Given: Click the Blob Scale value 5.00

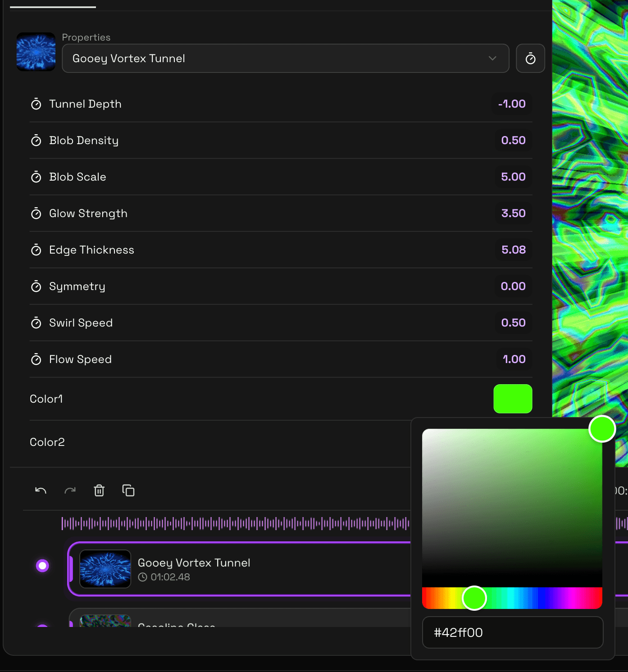Looking at the screenshot, I should tap(513, 177).
